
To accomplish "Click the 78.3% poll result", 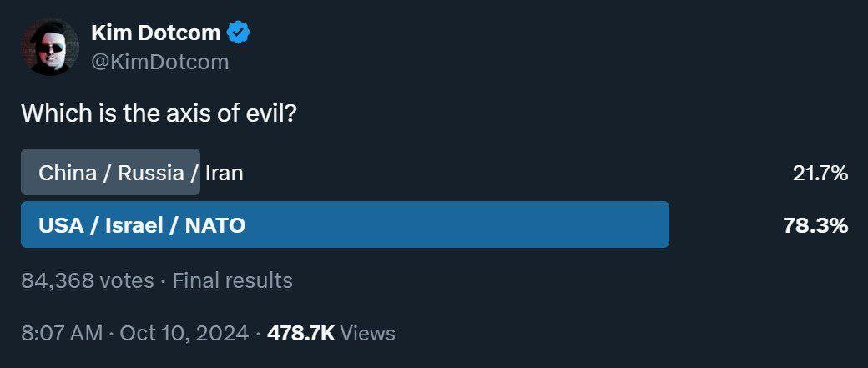I will pos(815,225).
